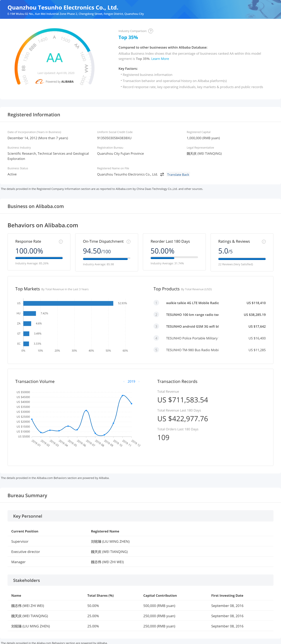Click the Business on Alibaba.com heading

pos(36,206)
